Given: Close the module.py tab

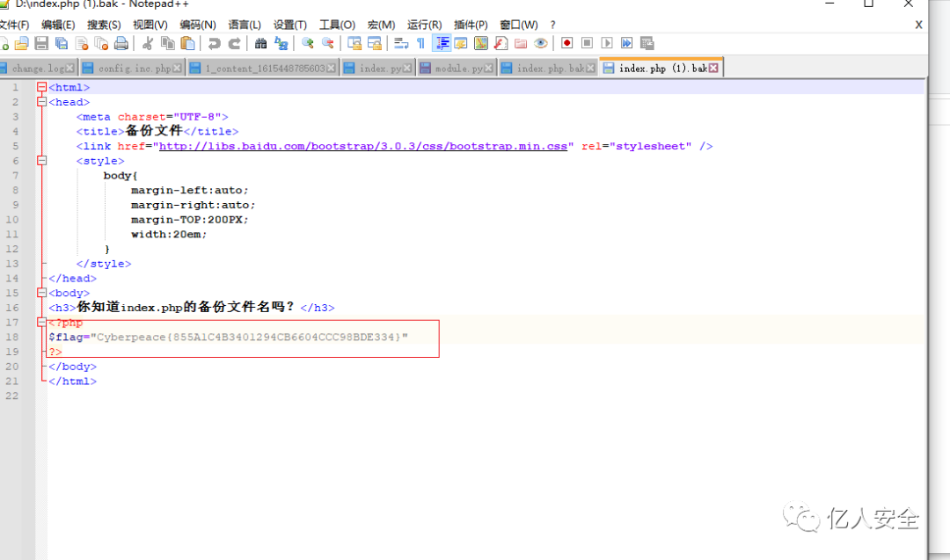Looking at the screenshot, I should (488, 69).
